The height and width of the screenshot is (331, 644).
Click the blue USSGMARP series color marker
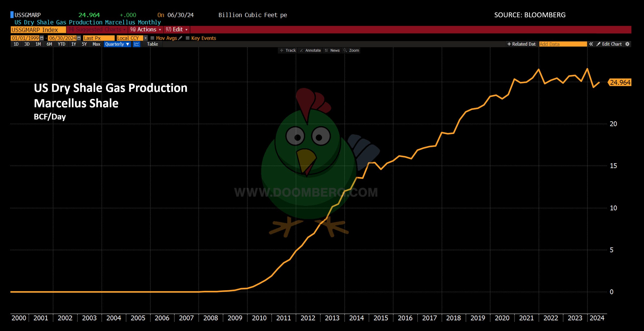(12, 15)
